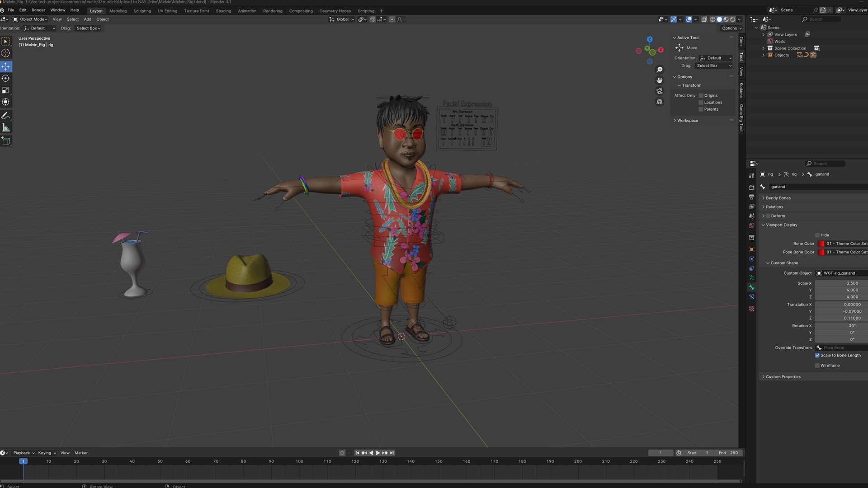Toggle Locations affect-only checkbox
This screenshot has height=488, width=868.
click(x=701, y=103)
